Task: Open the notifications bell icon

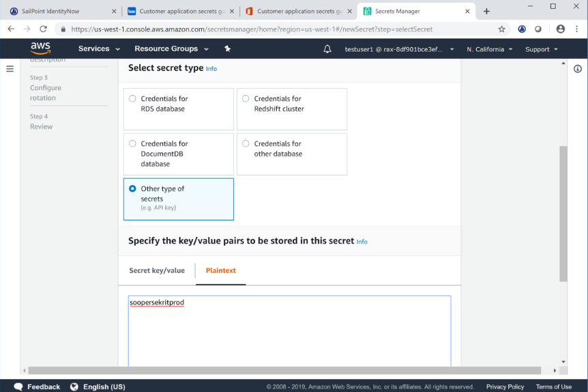Action: click(x=327, y=49)
